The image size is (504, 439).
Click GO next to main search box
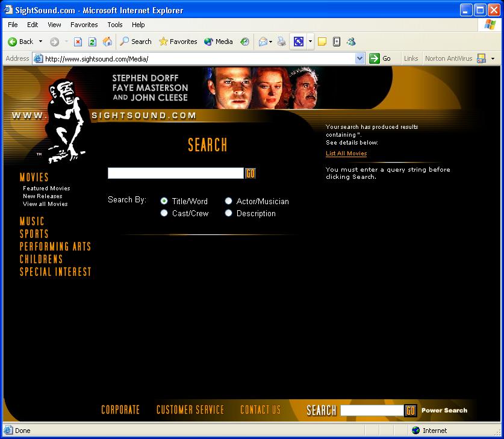250,173
